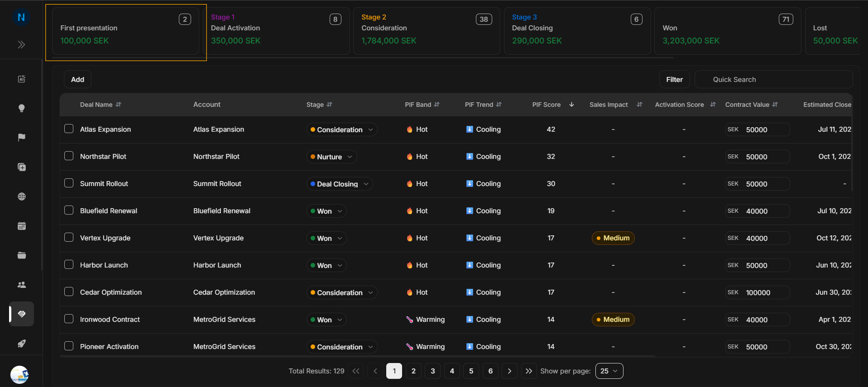Screen dimensions: 868x387
Task: Tick the Summit Rollout row checkbox
Action: point(69,183)
